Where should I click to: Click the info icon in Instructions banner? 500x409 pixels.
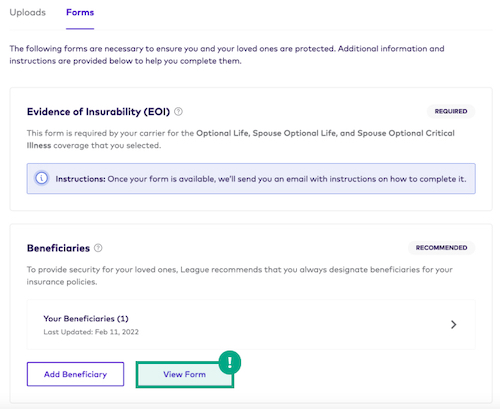(42, 178)
